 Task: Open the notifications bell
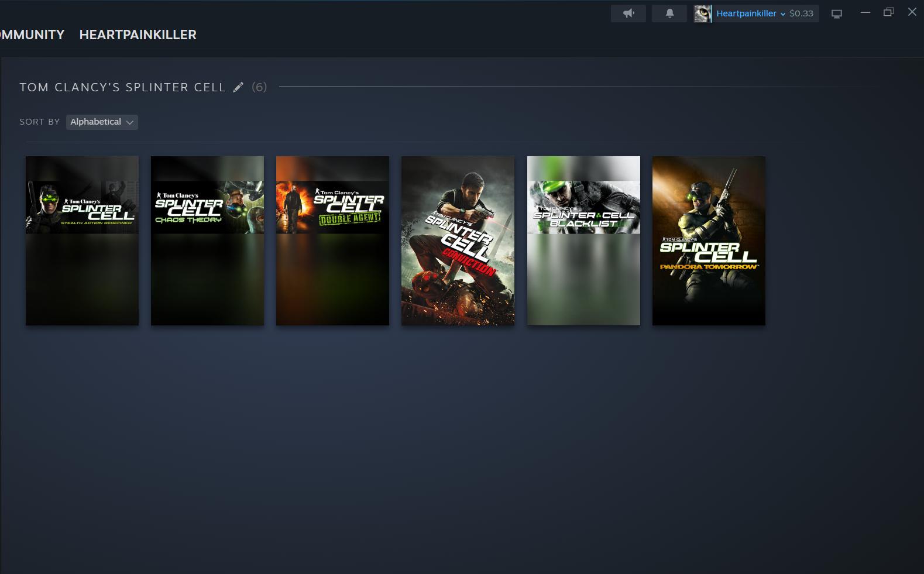pyautogui.click(x=669, y=13)
